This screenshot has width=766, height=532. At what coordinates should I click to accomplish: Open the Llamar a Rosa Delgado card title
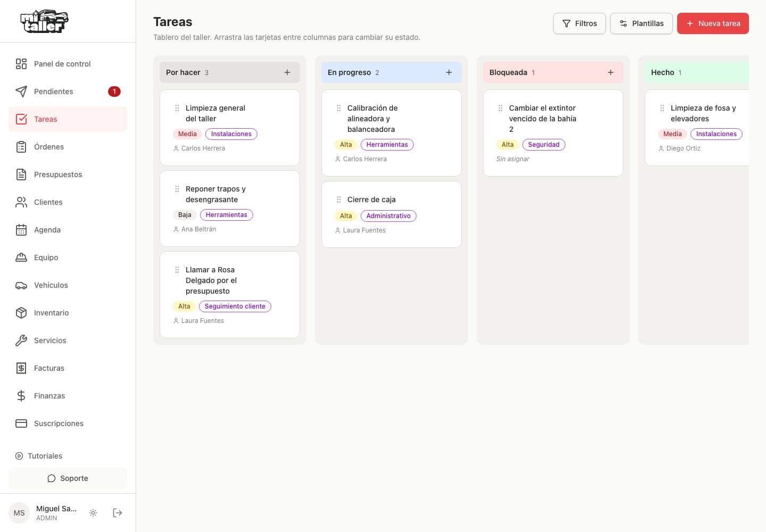pos(211,280)
